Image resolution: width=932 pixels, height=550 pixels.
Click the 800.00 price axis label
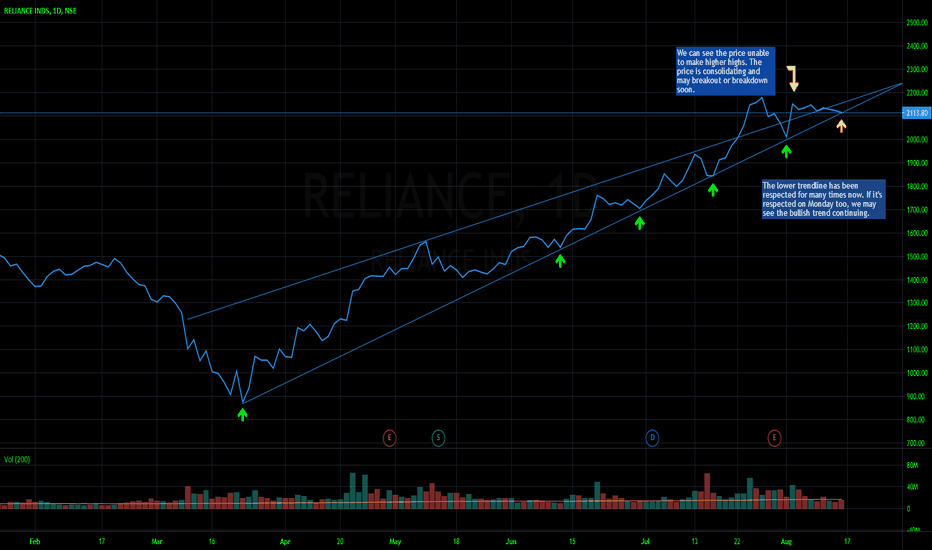point(917,419)
